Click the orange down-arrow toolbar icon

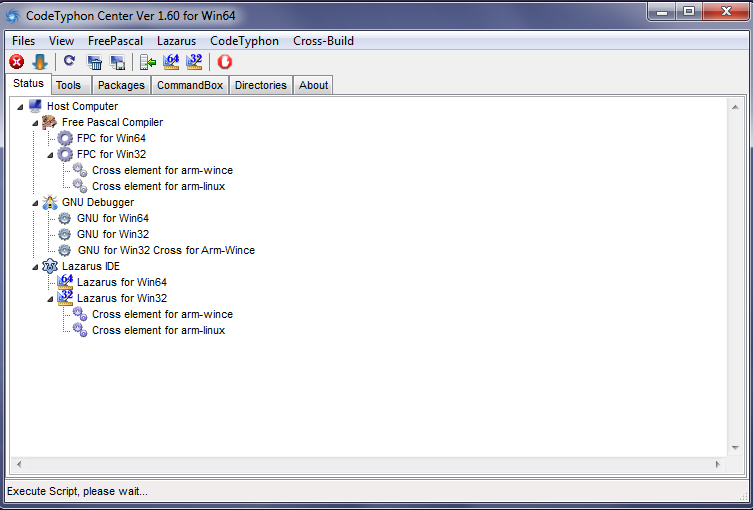click(40, 61)
